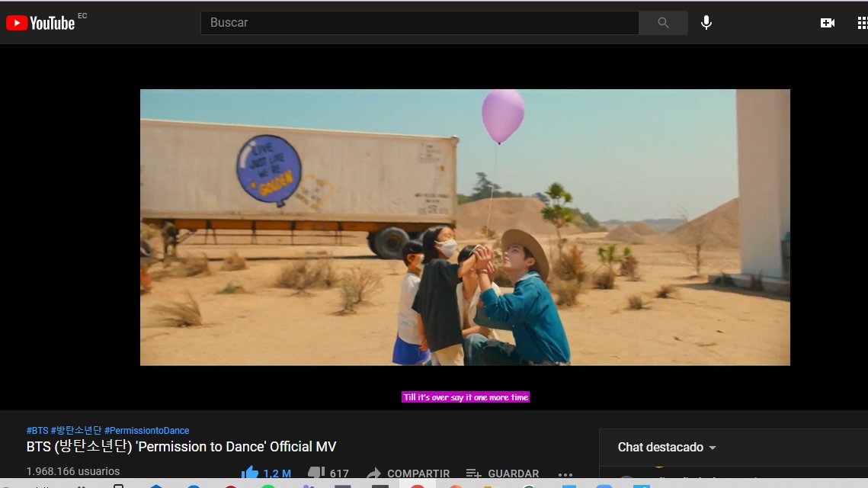Viewport: 868px width, 488px height.
Task: Click GUARDAR to save the video
Action: 503,473
